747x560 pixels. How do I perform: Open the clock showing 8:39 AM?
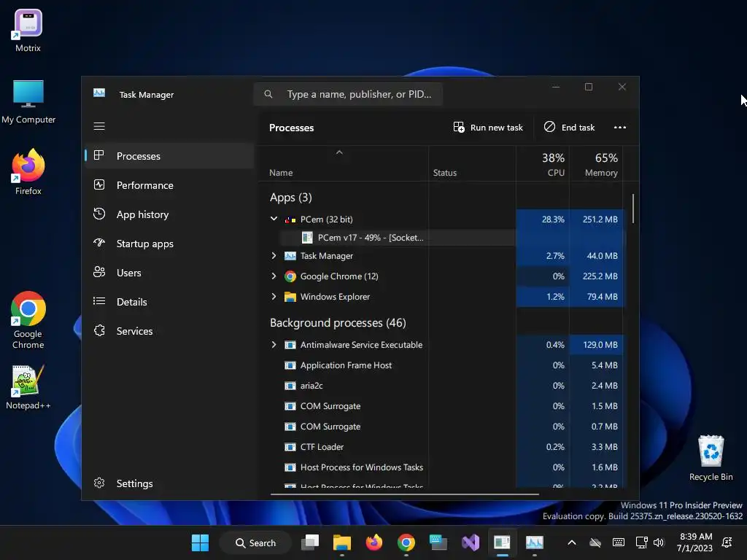(694, 542)
